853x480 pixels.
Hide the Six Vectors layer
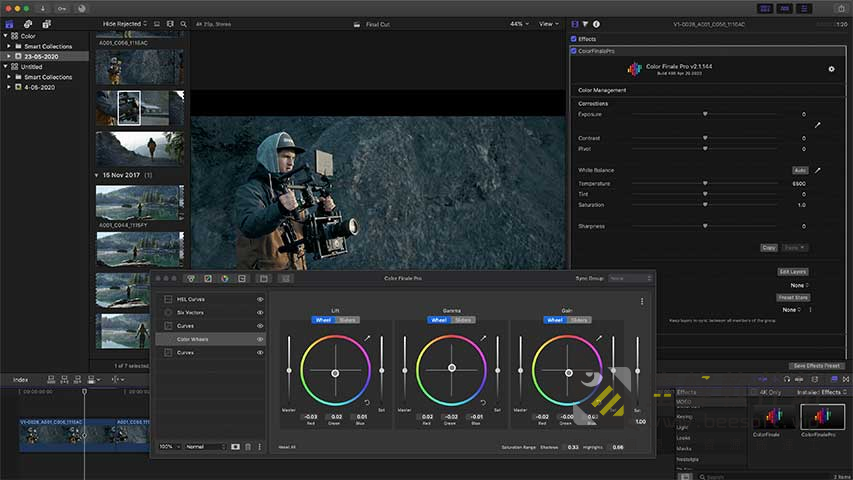coord(260,313)
